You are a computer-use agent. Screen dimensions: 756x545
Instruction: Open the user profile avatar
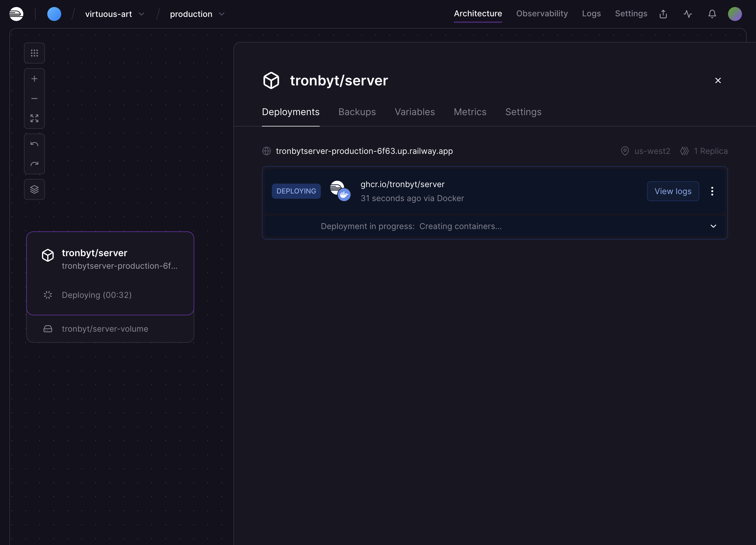coord(735,14)
